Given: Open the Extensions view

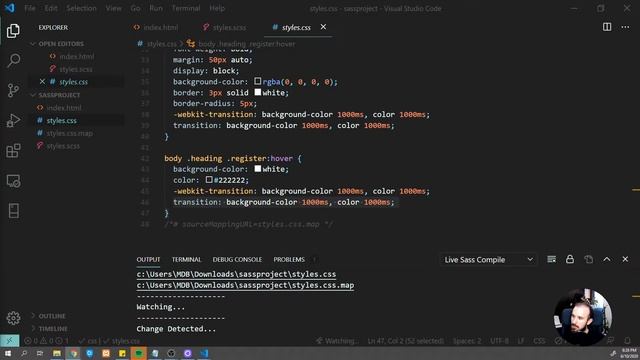Looking at the screenshot, I should coord(13,151).
